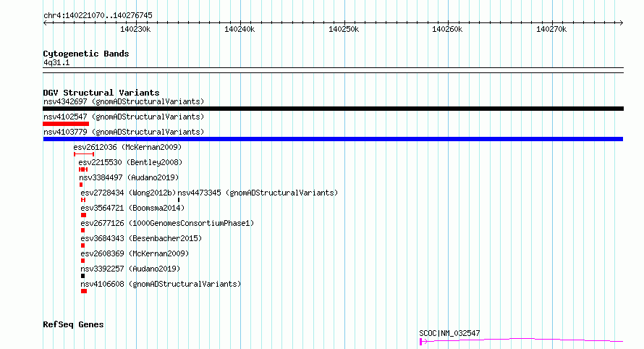Open the esv3564721 (Boomsma2014) label
Screen dimensions: 644x349
[x=132, y=208]
